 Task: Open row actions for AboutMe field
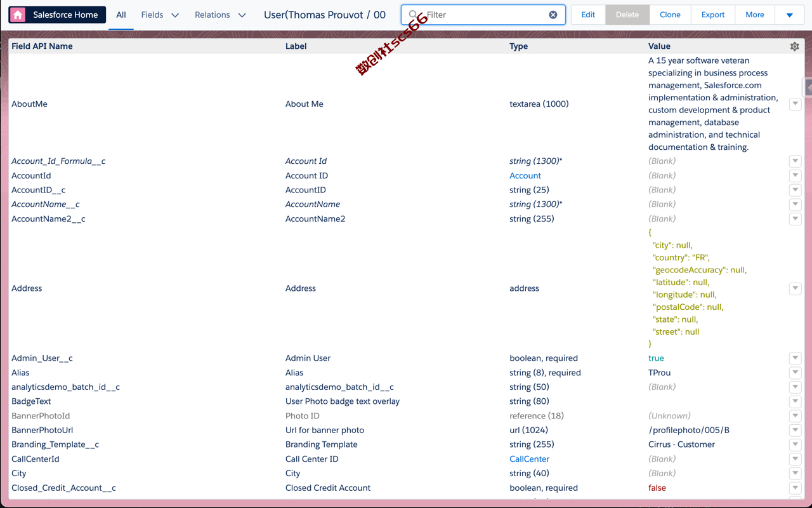pos(795,104)
